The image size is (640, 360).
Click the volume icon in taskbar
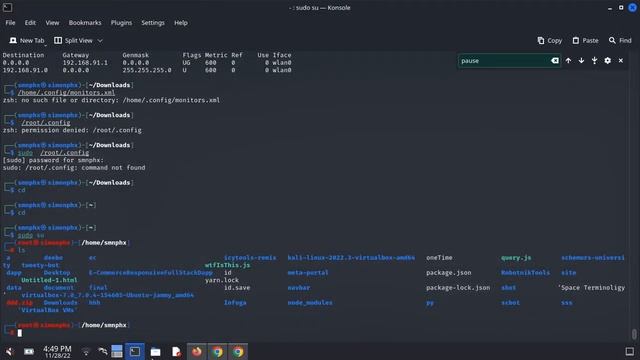point(10,351)
